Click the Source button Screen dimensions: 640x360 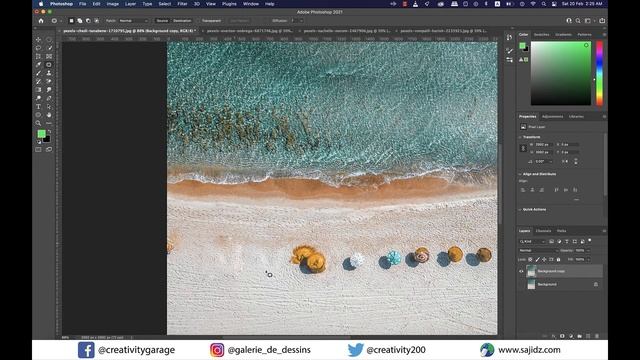pyautogui.click(x=162, y=21)
